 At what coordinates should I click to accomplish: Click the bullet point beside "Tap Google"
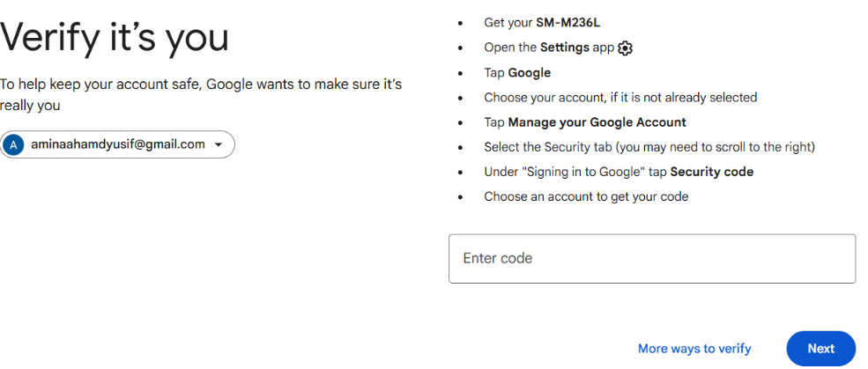(460, 73)
